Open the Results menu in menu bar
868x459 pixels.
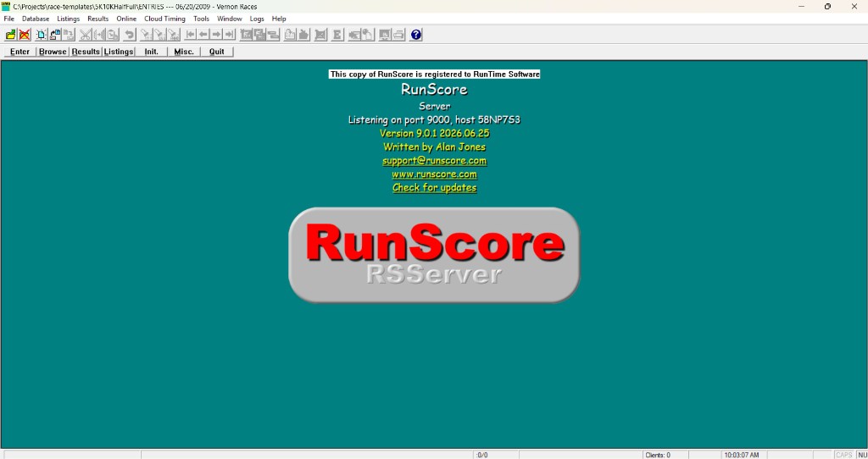click(98, 19)
